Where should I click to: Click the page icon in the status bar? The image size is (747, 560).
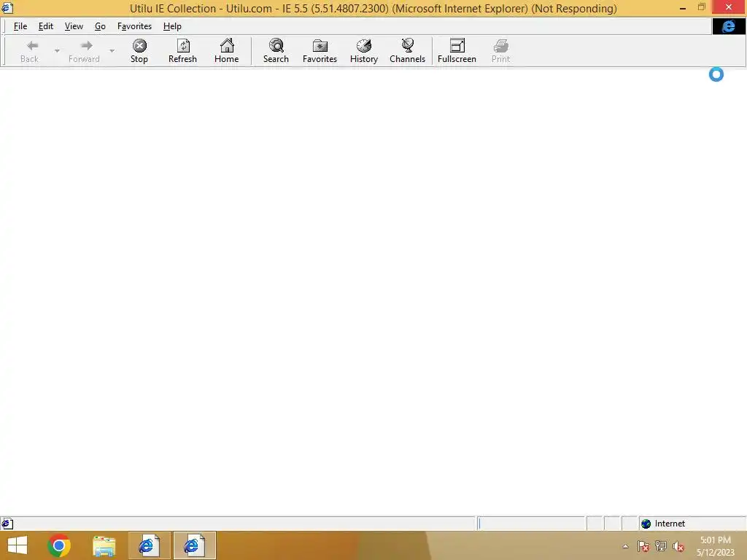(7, 524)
